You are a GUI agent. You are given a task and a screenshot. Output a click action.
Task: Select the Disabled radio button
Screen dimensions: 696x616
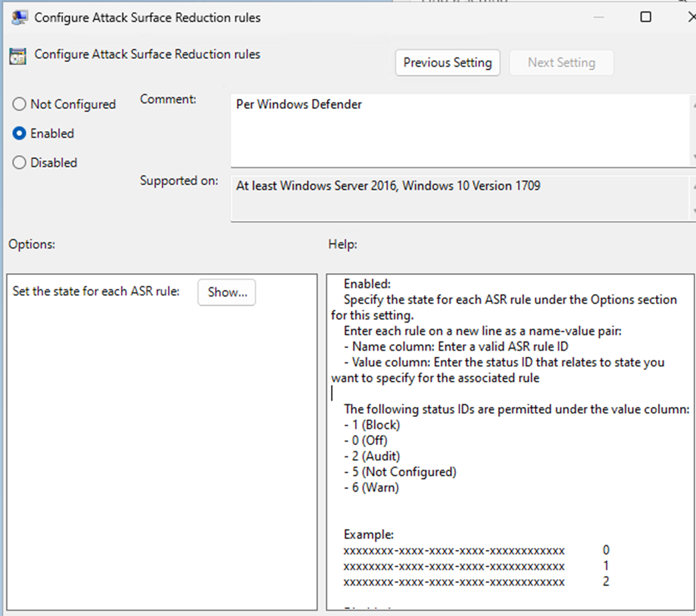point(19,163)
